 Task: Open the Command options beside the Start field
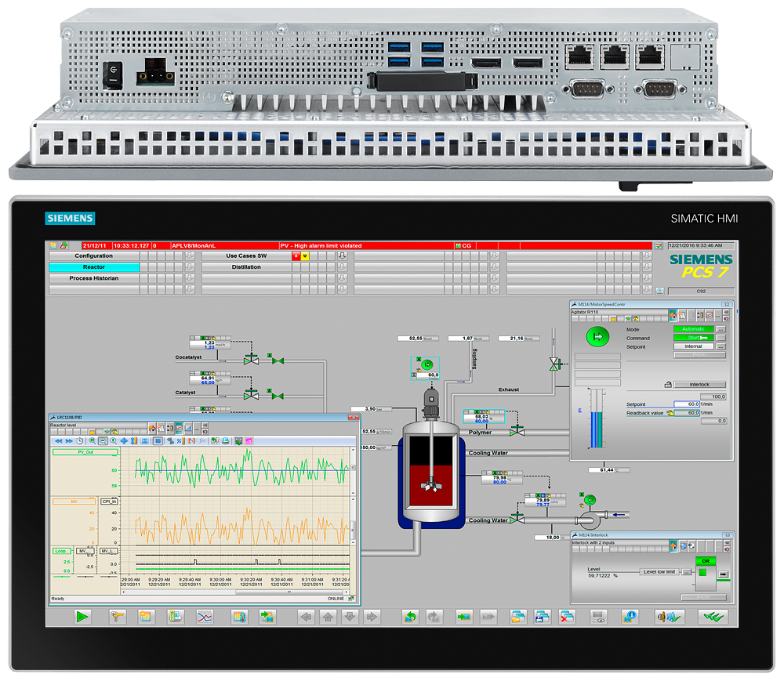(720, 337)
